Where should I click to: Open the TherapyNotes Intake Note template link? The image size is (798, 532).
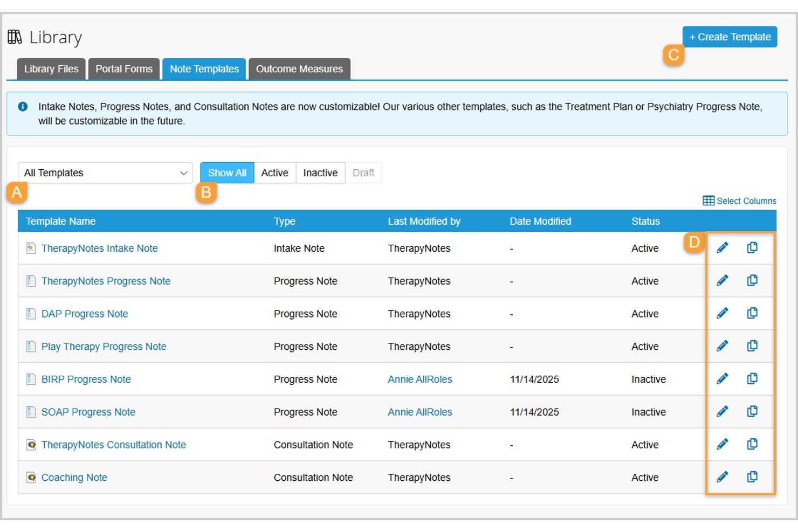coord(100,248)
